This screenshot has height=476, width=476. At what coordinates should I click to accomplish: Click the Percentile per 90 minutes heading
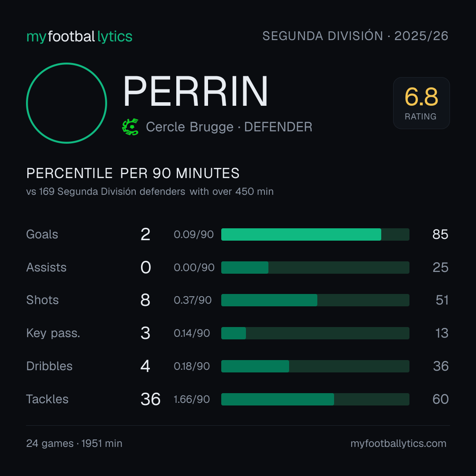coord(133,173)
